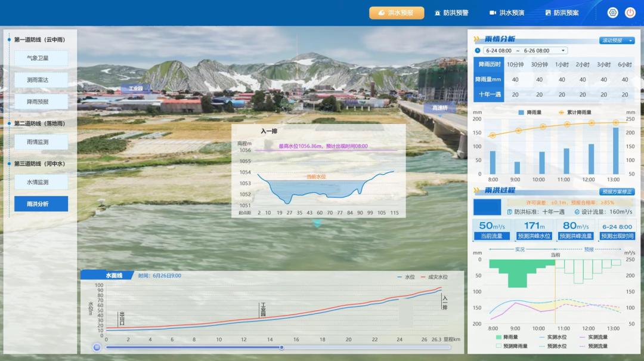Image resolution: width=644 pixels, height=361 pixels.
Task: Click the water surface timeline slider handle
Action: click(281, 347)
